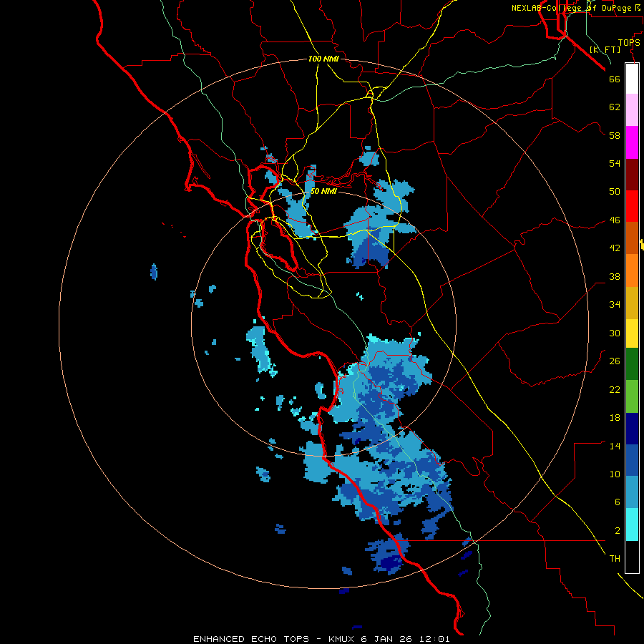This screenshot has width=644, height=644.
Task: Click the "22" legend value
Action: [615, 390]
